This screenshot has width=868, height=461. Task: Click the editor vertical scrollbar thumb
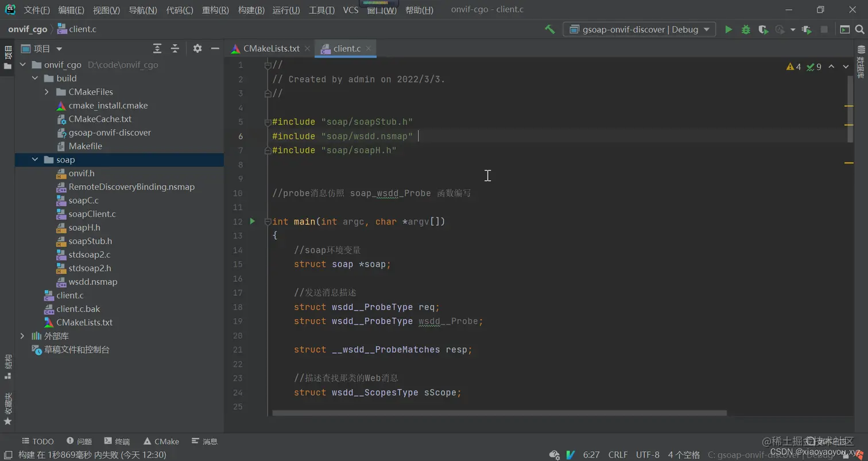pos(850,109)
